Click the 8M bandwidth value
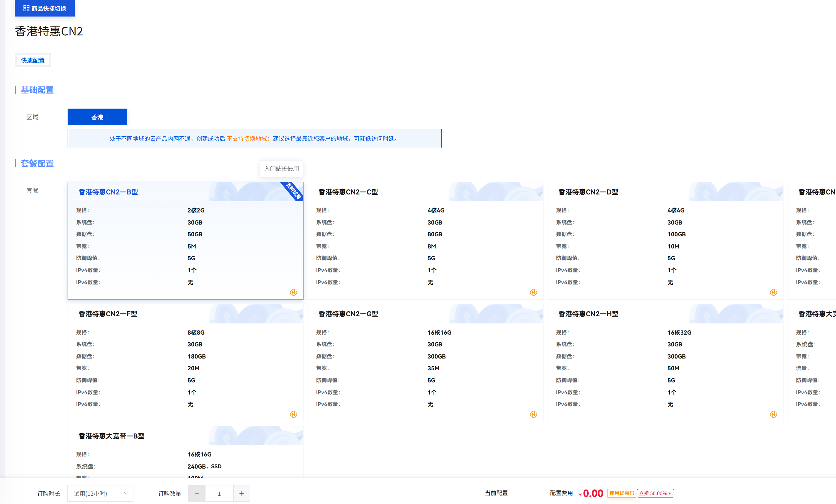The image size is (836, 504). click(x=432, y=246)
